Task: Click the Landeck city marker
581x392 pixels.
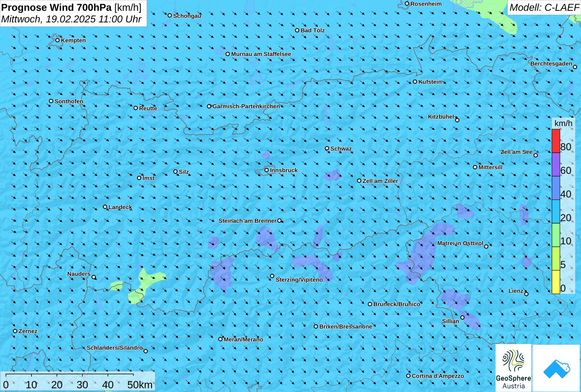Action: pos(105,207)
